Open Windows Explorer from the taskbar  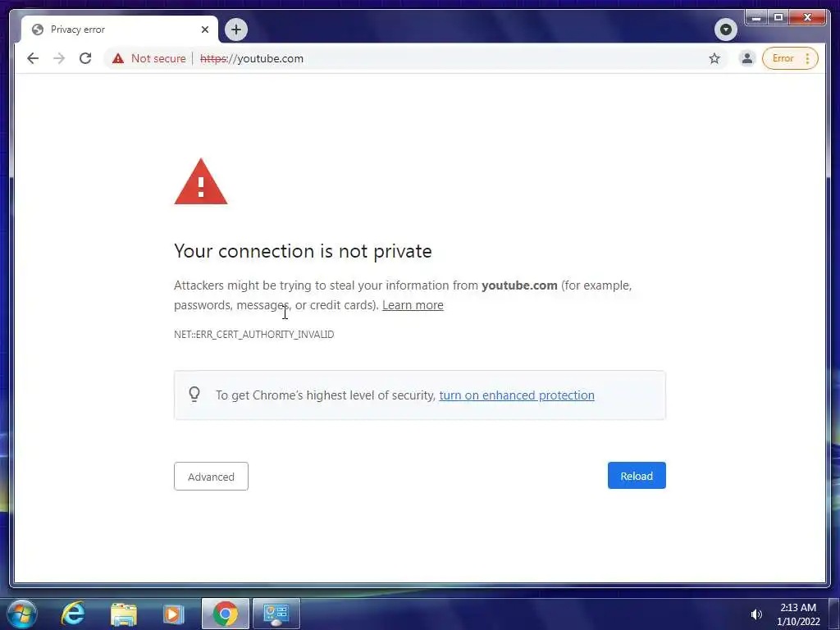tap(123, 614)
